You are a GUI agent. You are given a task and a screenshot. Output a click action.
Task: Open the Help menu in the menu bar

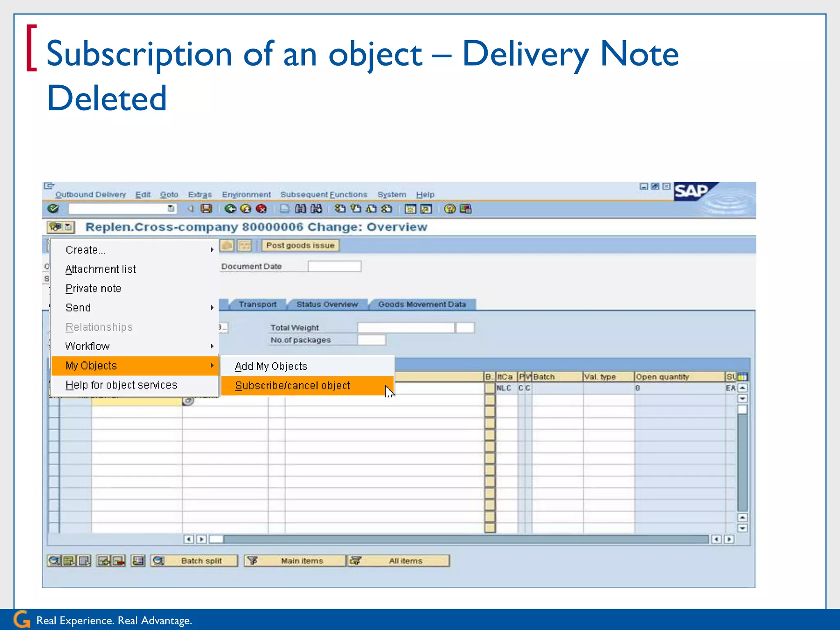click(x=425, y=194)
